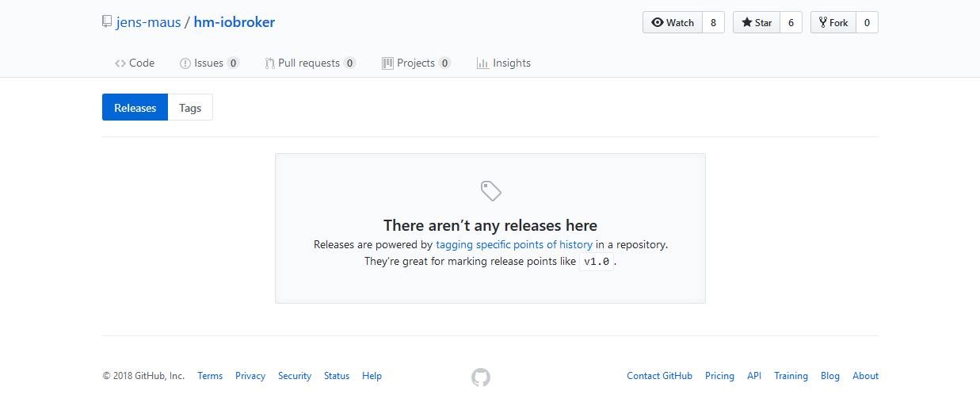Click the GitHub Octocat logo in footer

click(x=481, y=377)
